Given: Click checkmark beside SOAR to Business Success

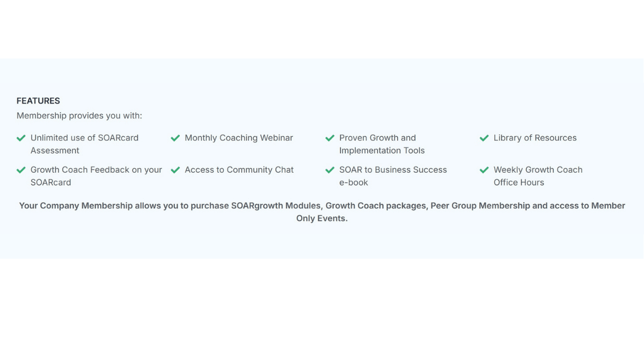Looking at the screenshot, I should (330, 170).
